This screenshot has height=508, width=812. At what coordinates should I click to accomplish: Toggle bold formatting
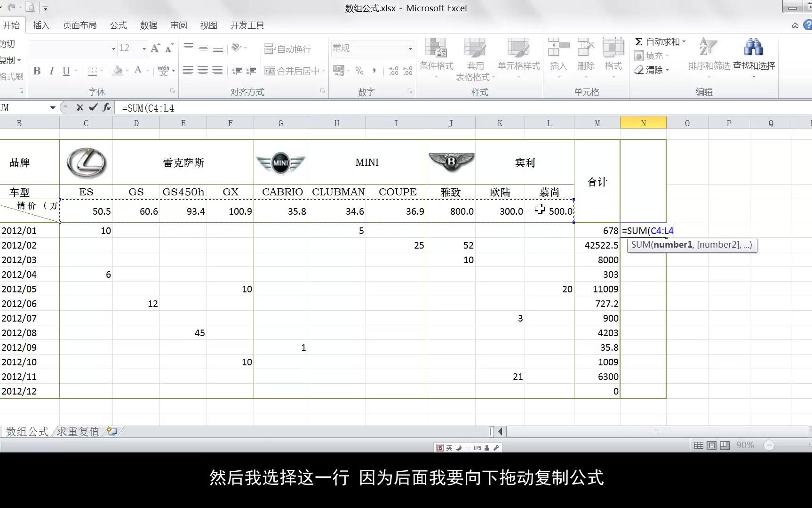[37, 71]
